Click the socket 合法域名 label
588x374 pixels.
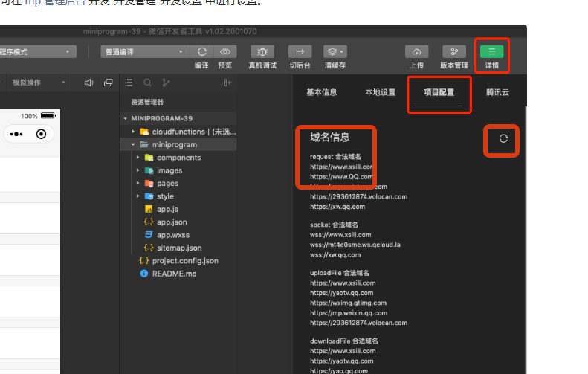click(334, 225)
